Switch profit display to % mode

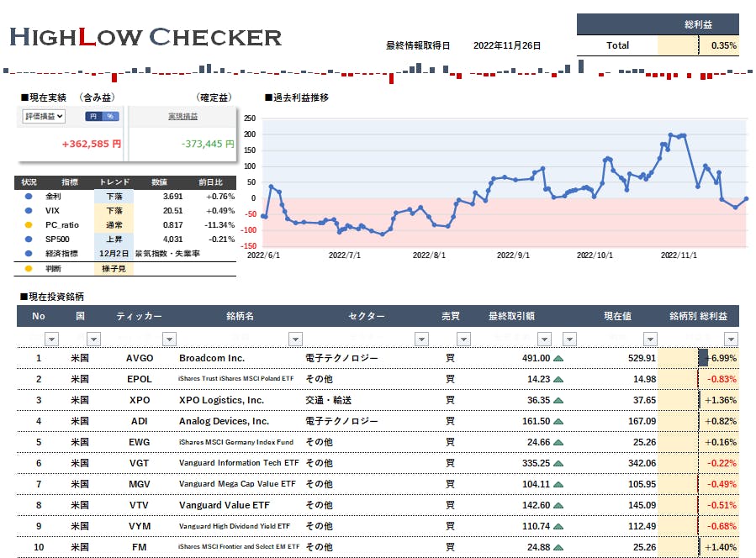(x=110, y=117)
